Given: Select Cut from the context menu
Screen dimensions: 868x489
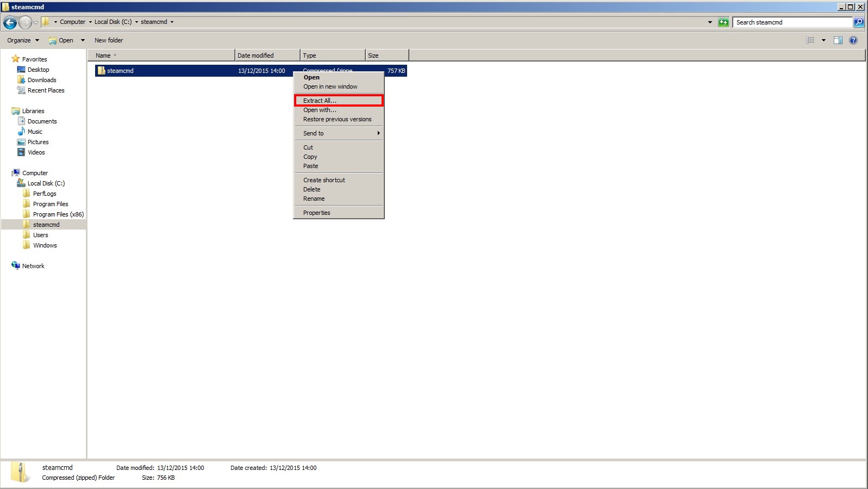Looking at the screenshot, I should (x=339, y=147).
